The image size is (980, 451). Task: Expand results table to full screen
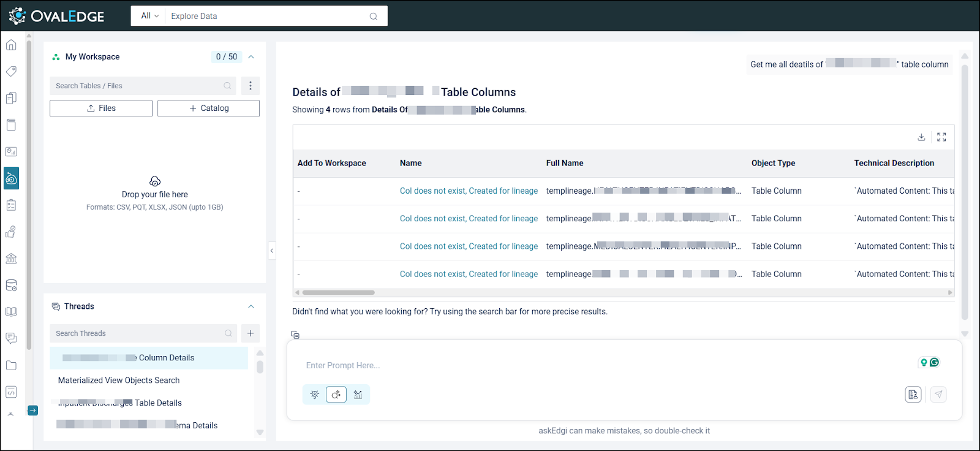[x=941, y=137]
